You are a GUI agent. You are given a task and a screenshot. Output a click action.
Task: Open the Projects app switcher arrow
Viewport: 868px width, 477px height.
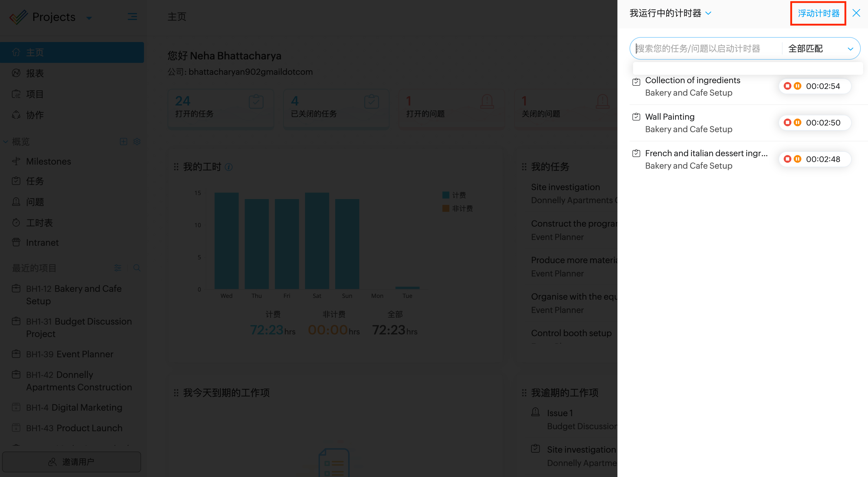(x=89, y=17)
